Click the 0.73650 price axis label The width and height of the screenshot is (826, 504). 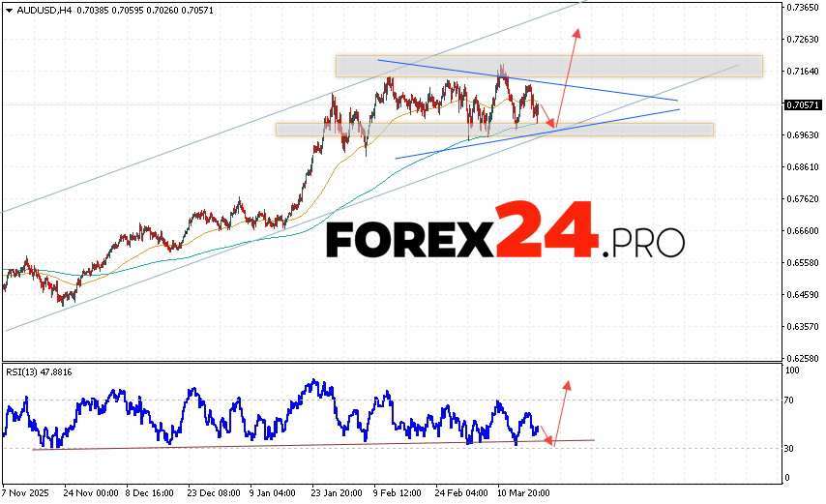tap(803, 8)
